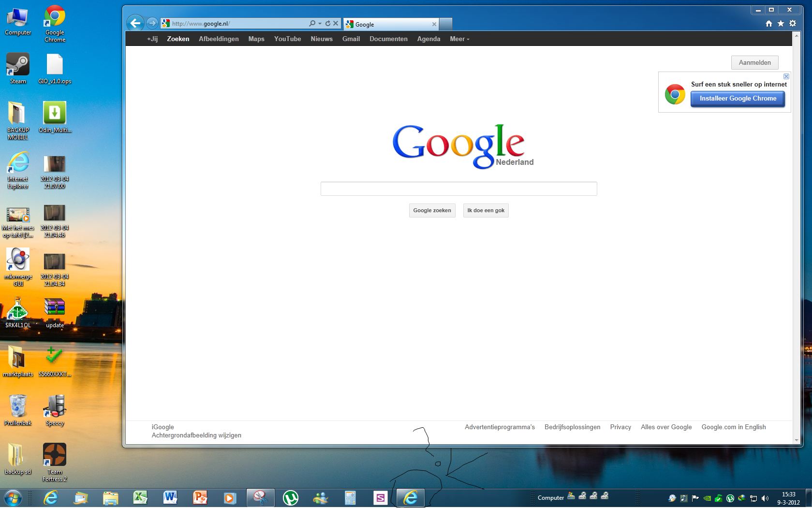Open Word from the taskbar
Screen dimensions: 812x508
(x=170, y=497)
